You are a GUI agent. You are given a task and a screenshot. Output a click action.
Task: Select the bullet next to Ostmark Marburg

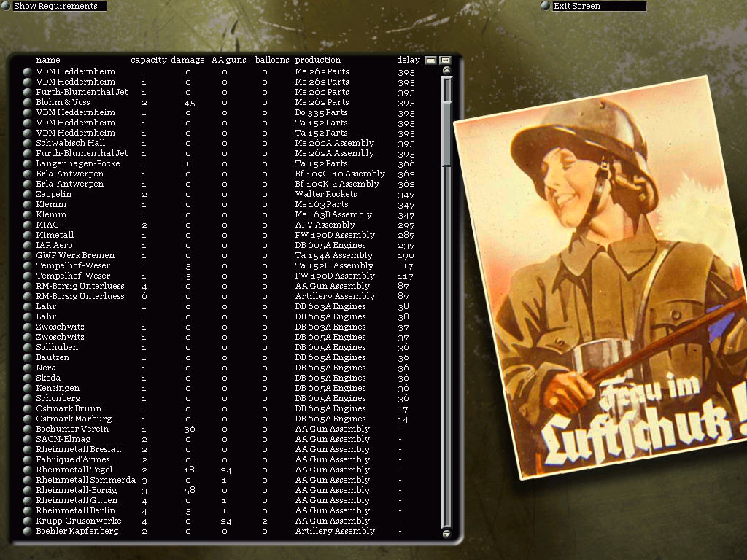[x=28, y=419]
